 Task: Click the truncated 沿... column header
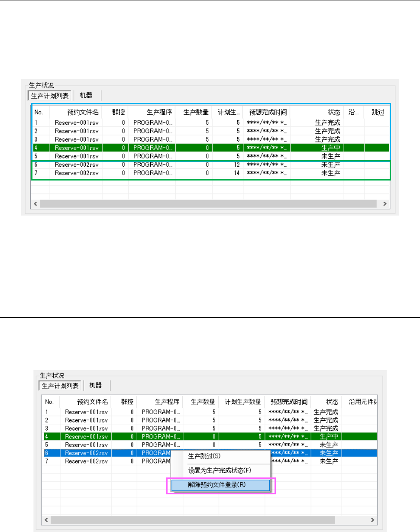(354, 112)
